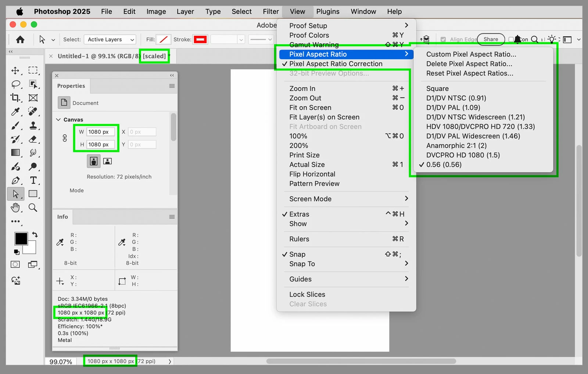Toggle Snap option in View menu
The height and width of the screenshot is (374, 588).
[346, 254]
